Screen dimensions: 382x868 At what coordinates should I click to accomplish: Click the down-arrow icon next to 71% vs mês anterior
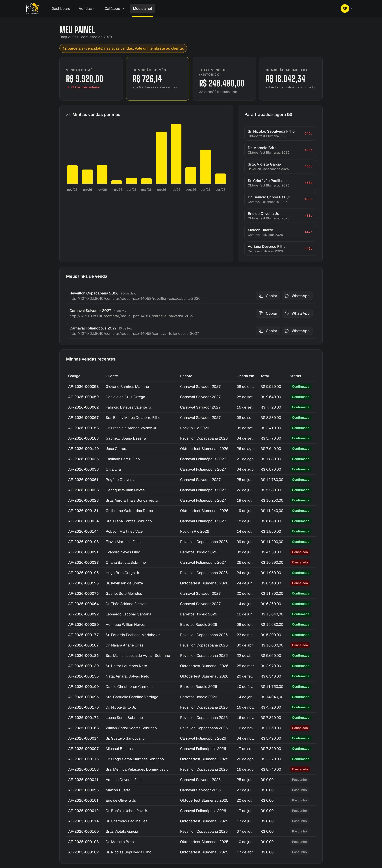(x=68, y=87)
